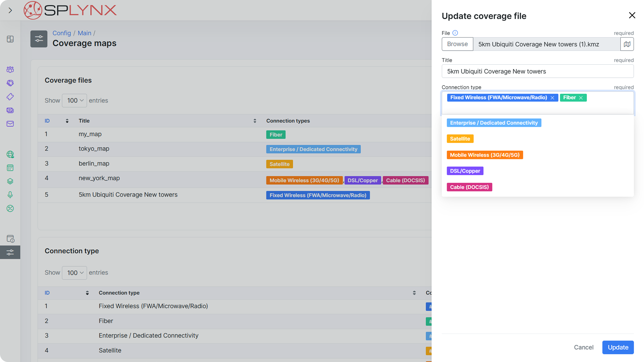Open the Messages envelope sidebar icon

click(x=10, y=124)
